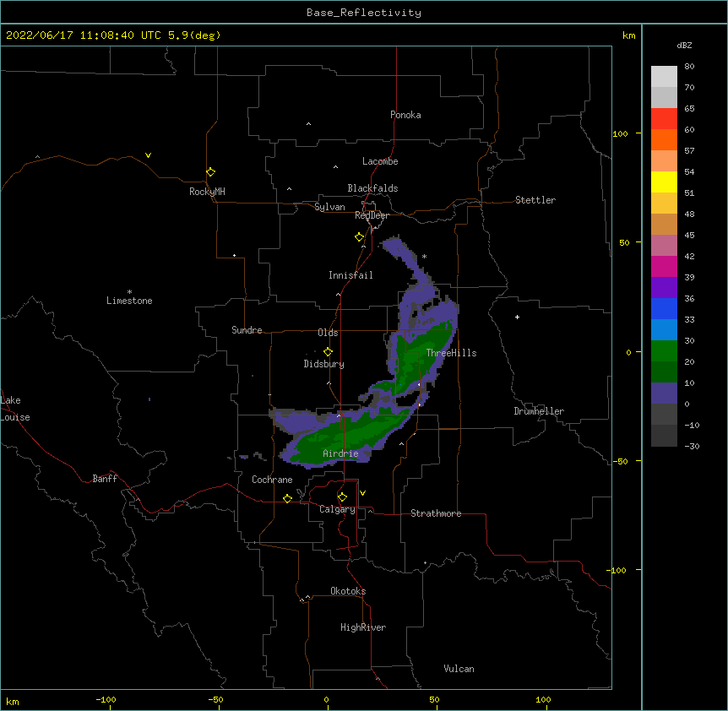This screenshot has height=711, width=728.
Task: Click the dBZ legend heading
Action: tap(684, 46)
